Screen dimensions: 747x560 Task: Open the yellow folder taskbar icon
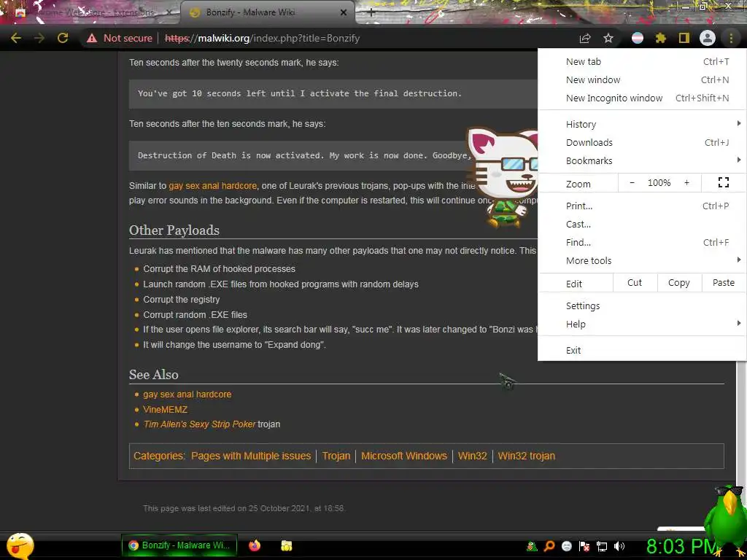click(286, 545)
